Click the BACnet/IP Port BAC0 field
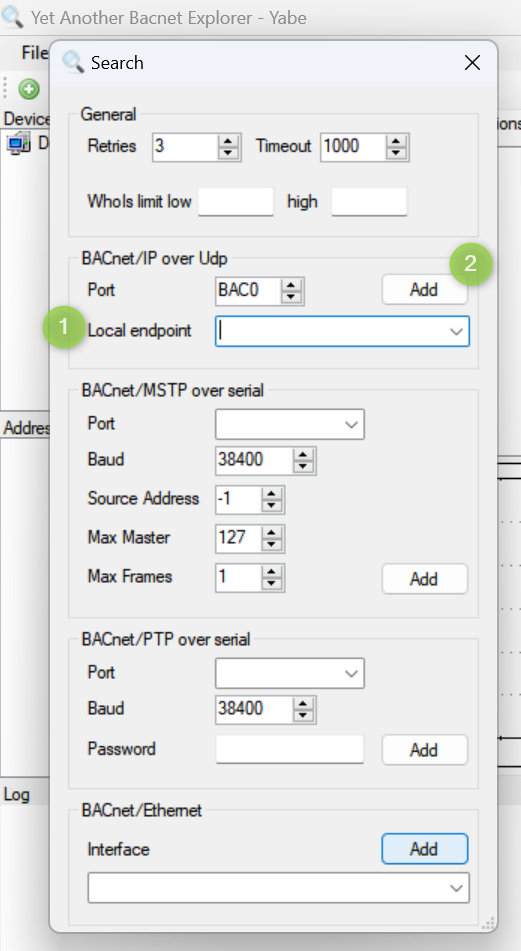The image size is (521, 951). tap(248, 291)
